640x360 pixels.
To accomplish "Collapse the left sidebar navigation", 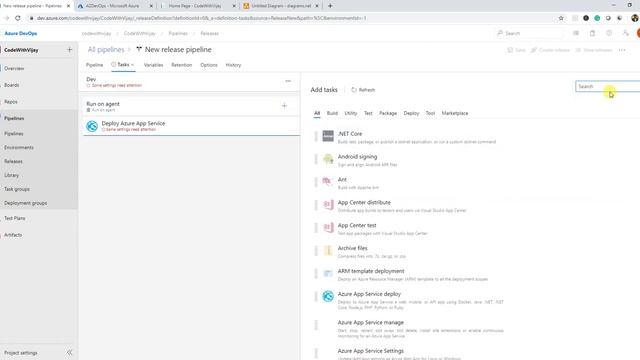I will point(69,352).
